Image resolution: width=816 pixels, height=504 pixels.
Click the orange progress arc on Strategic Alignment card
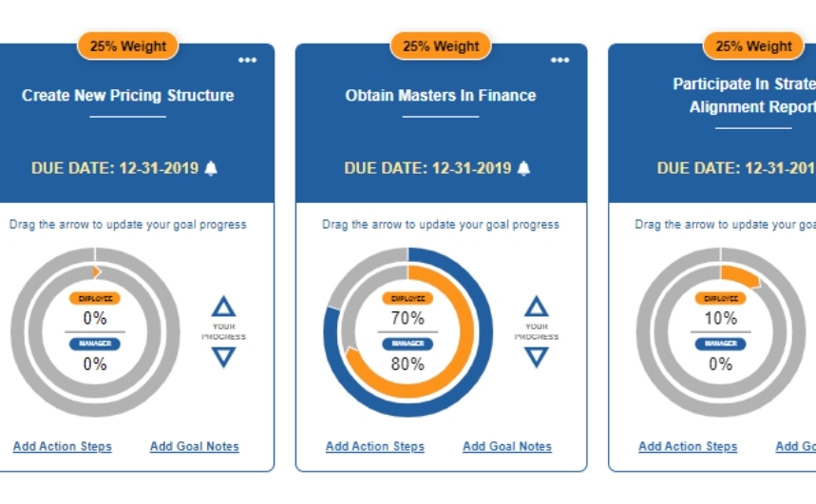[741, 276]
